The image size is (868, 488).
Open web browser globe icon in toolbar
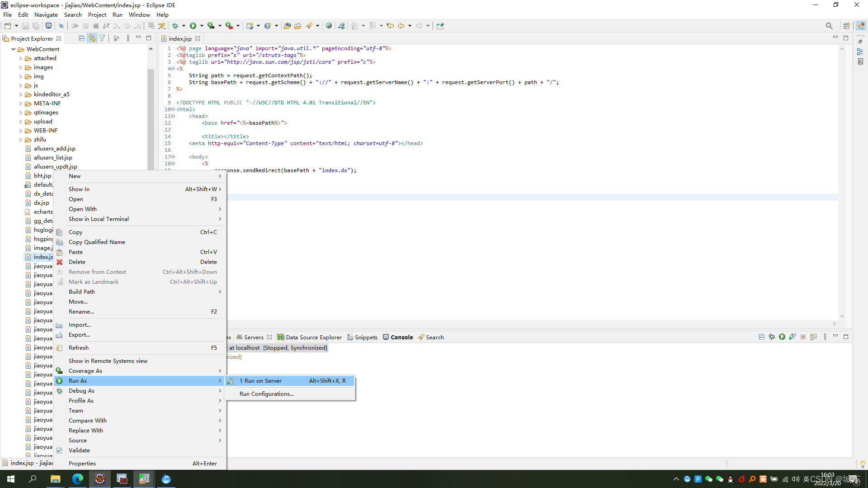(329, 26)
